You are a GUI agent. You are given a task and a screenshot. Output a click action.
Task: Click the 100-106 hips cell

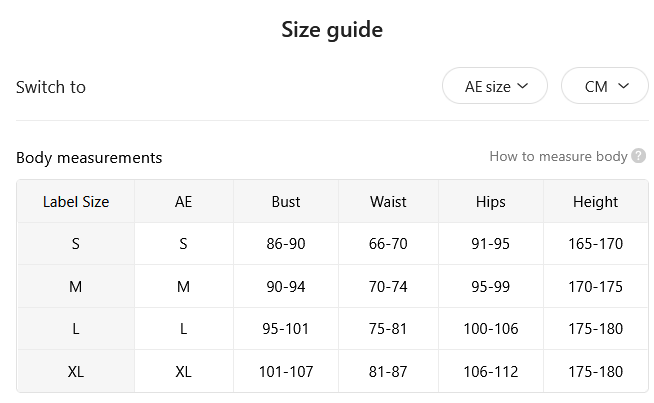click(490, 329)
